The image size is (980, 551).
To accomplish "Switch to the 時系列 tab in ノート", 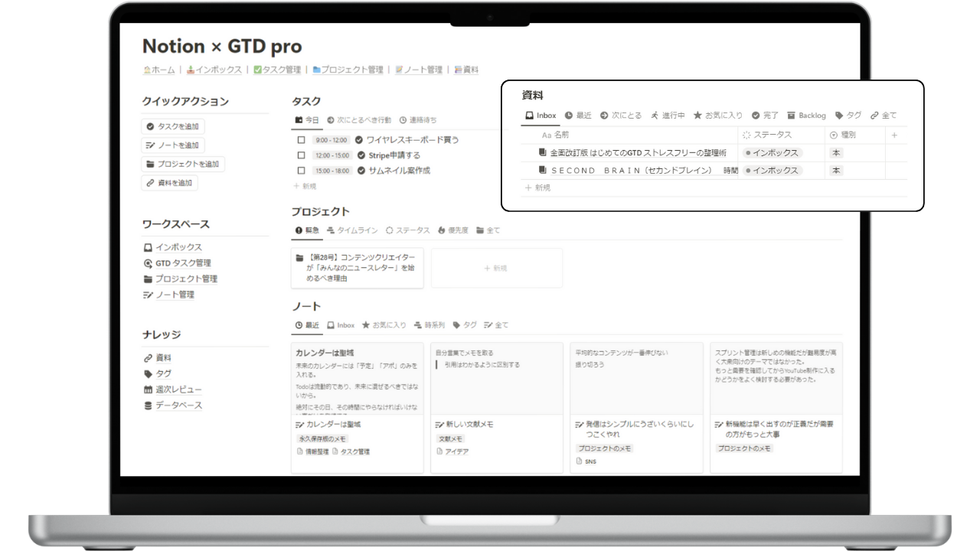I will pyautogui.click(x=429, y=325).
